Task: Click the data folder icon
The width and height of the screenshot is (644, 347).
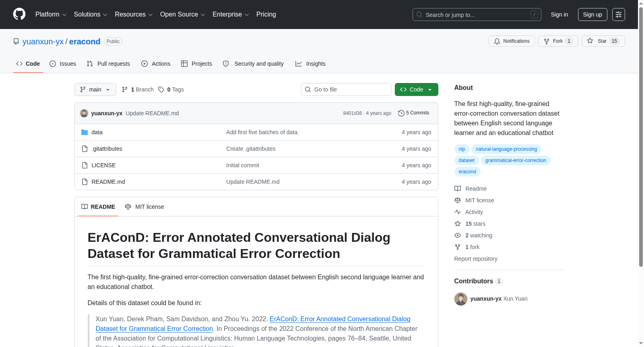Action: [x=85, y=132]
